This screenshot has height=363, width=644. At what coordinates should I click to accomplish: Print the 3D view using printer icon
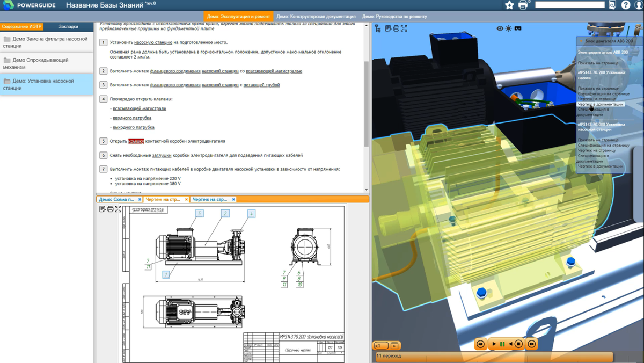click(396, 28)
